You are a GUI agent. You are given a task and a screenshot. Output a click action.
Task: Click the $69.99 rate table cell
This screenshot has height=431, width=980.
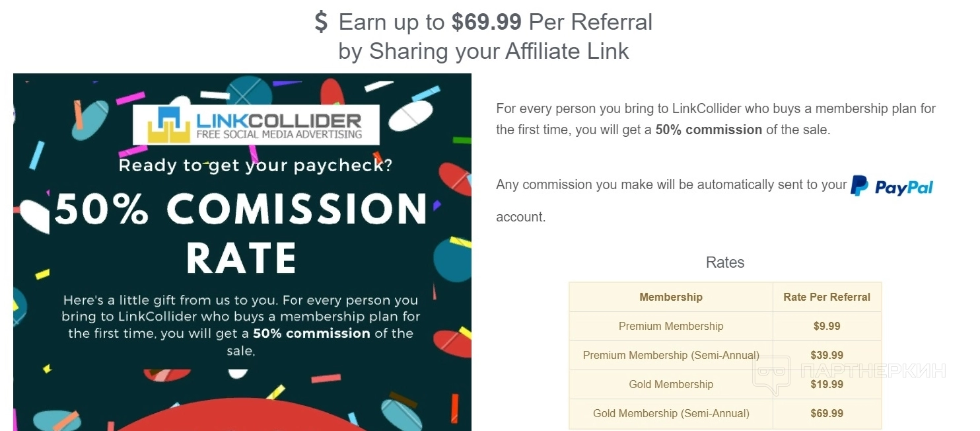click(827, 414)
